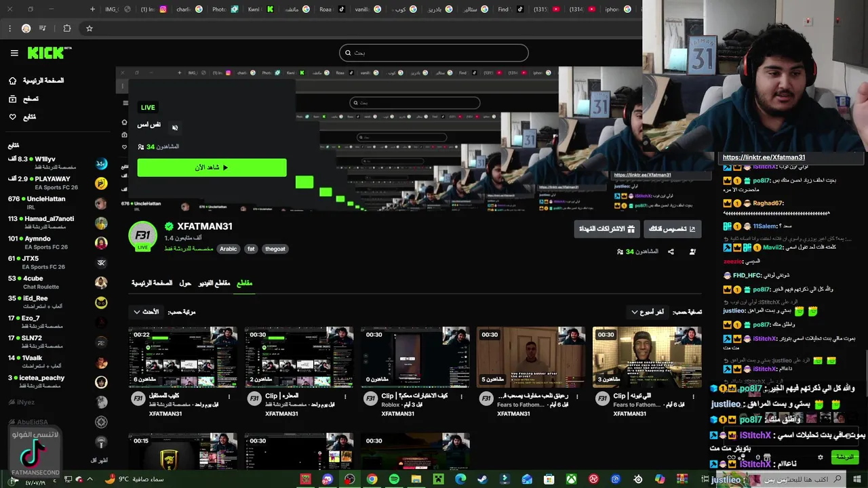Open options for Fears to Fathom 5-viewers clip

577,397
